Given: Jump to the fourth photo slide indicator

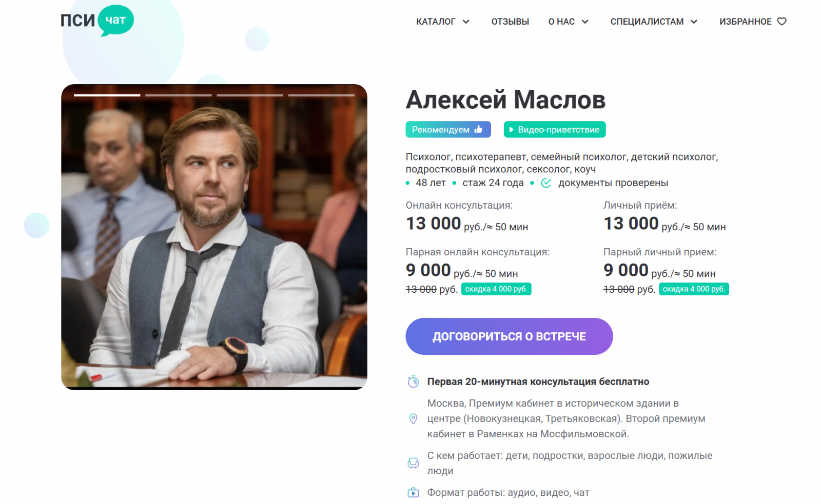Looking at the screenshot, I should (321, 95).
